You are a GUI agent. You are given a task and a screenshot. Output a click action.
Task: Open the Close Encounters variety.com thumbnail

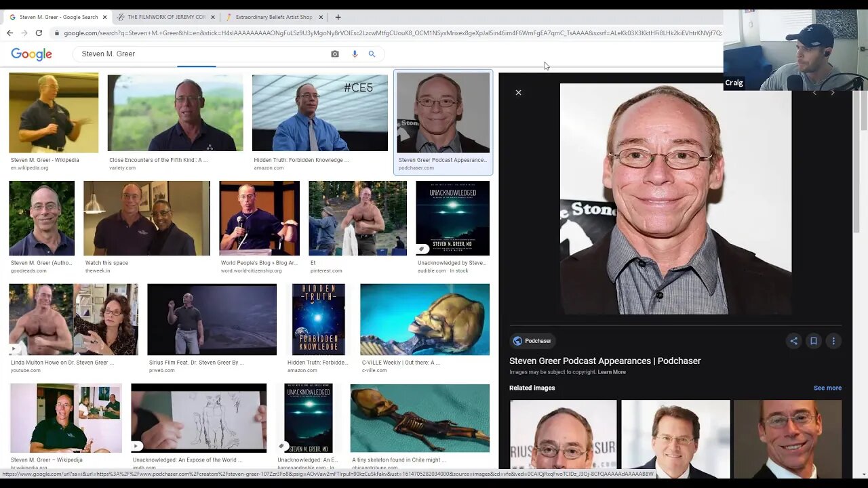click(175, 113)
